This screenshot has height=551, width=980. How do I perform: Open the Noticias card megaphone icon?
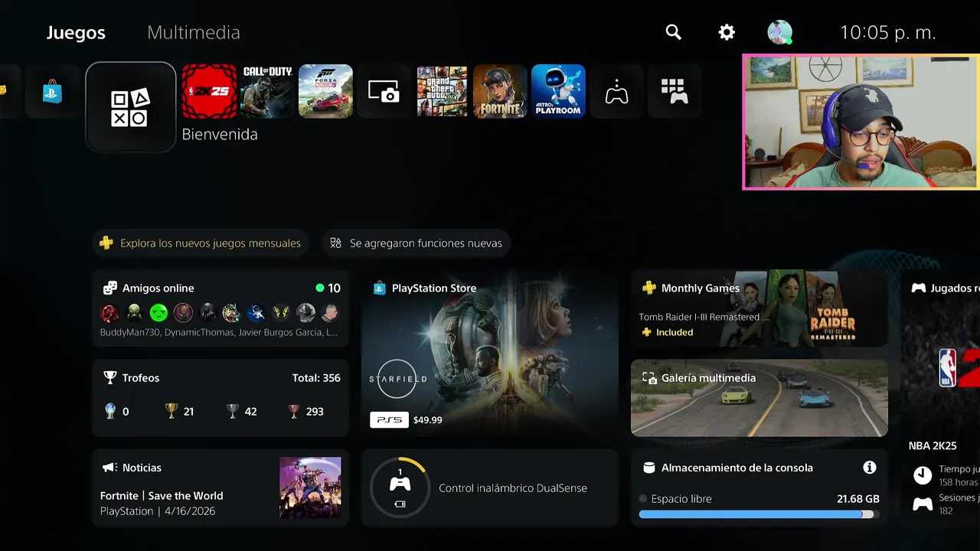[x=110, y=468]
